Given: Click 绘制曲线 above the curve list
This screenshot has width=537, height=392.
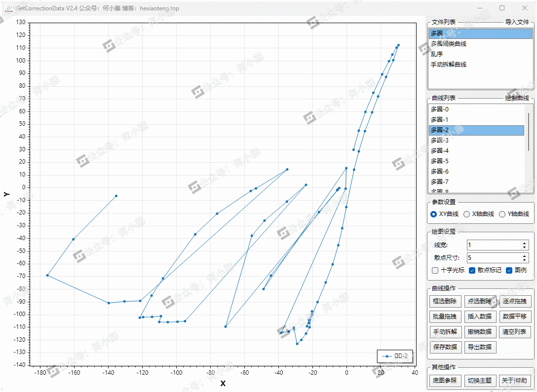Looking at the screenshot, I should [x=517, y=99].
